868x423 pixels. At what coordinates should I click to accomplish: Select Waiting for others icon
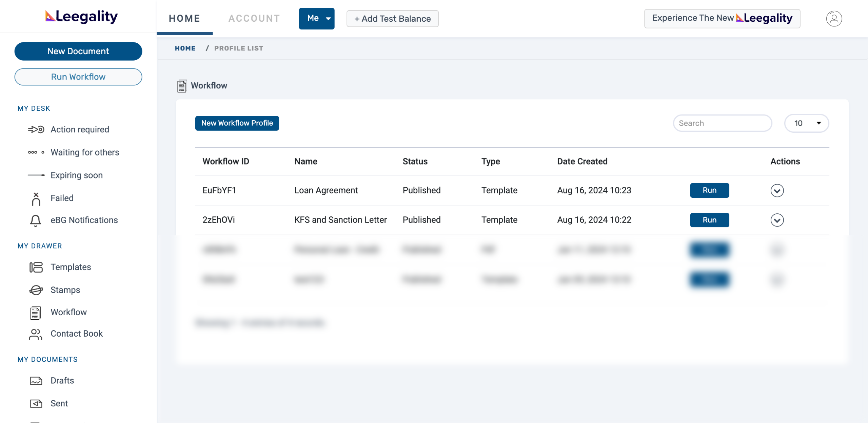(x=36, y=152)
